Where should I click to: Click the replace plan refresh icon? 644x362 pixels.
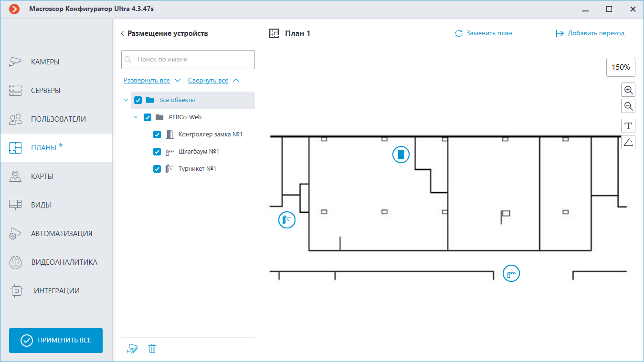tap(459, 33)
